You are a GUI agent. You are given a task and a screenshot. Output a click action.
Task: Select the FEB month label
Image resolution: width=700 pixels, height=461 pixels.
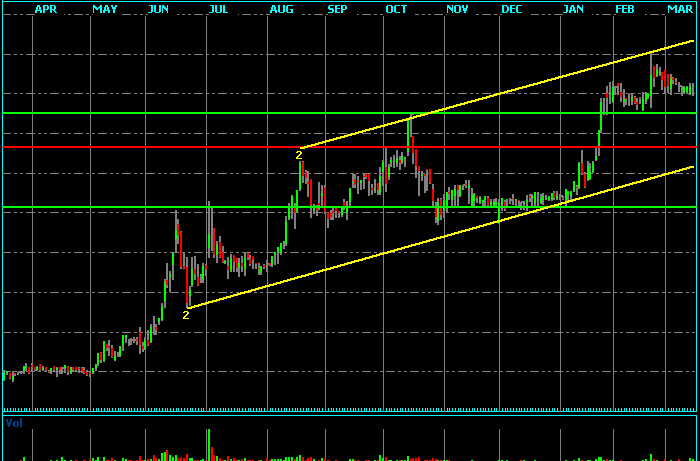point(625,9)
